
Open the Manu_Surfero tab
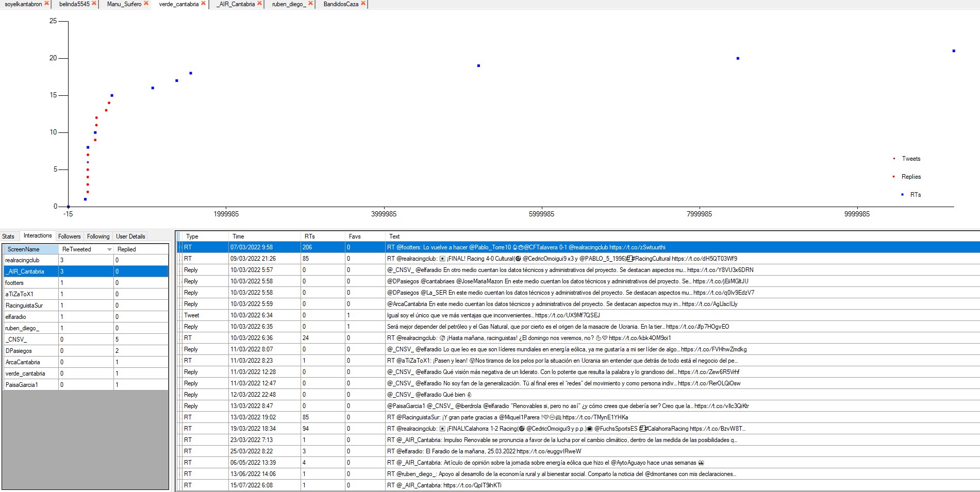pos(124,4)
